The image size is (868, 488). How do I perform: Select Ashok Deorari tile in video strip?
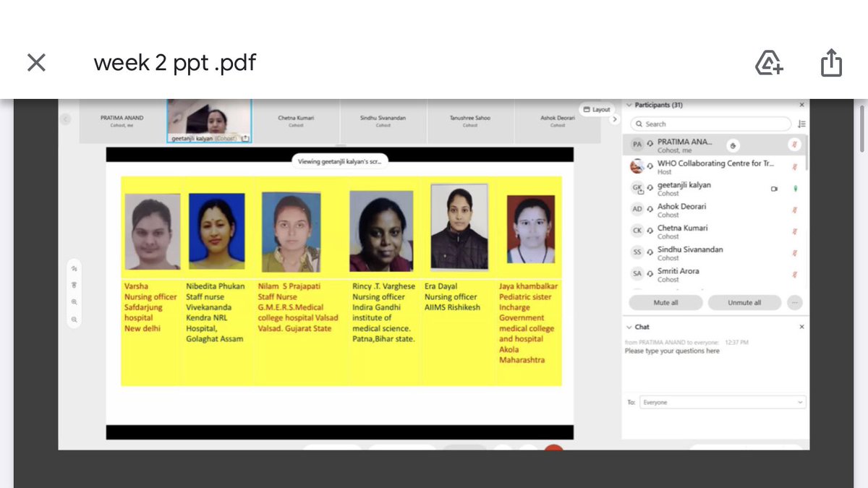(x=557, y=121)
